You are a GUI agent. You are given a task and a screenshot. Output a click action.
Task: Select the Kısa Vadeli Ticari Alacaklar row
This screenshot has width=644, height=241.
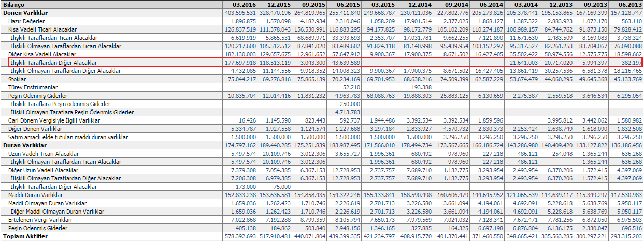coord(42,29)
